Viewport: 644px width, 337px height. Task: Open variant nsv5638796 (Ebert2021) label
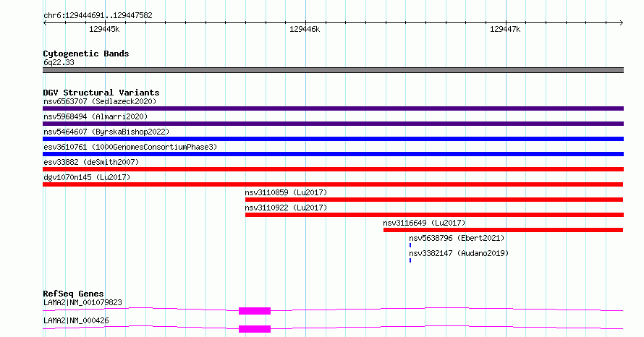pos(457,238)
